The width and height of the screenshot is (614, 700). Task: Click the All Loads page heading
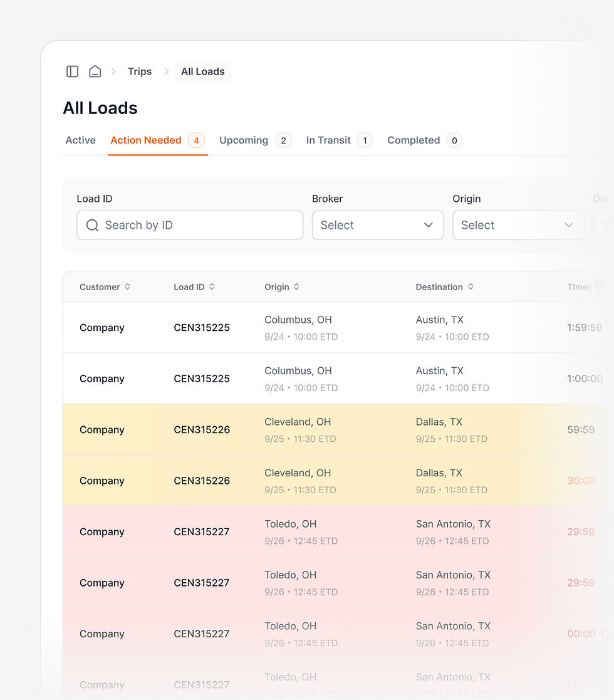coord(100,108)
